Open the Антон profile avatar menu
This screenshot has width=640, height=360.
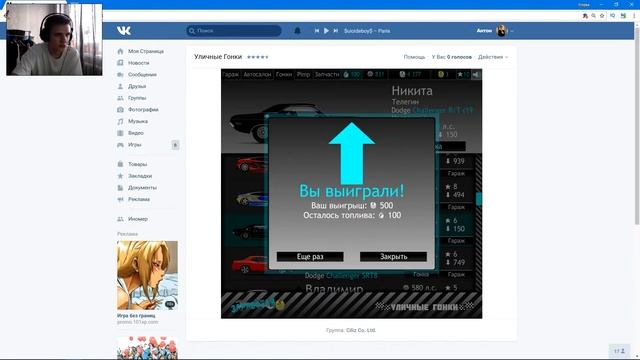pyautogui.click(x=501, y=31)
